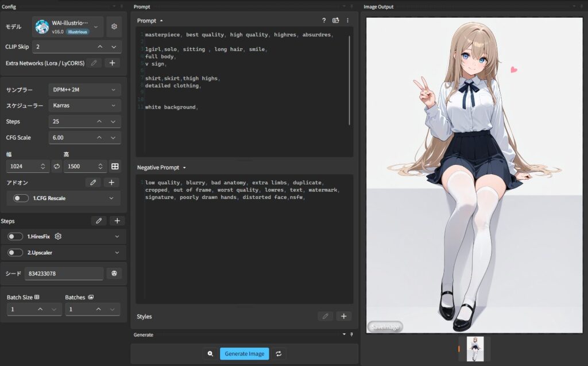Switch on the Upscaler step toggle

pyautogui.click(x=16, y=252)
